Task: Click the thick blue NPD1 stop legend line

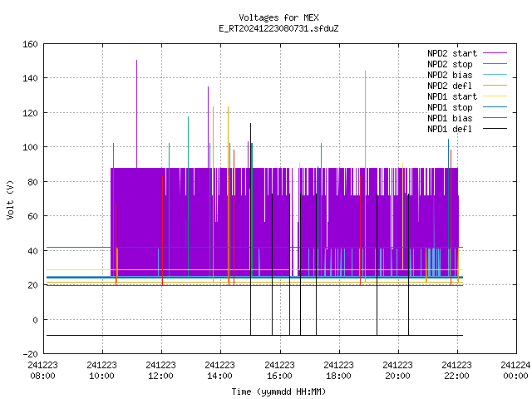Action: [498, 107]
